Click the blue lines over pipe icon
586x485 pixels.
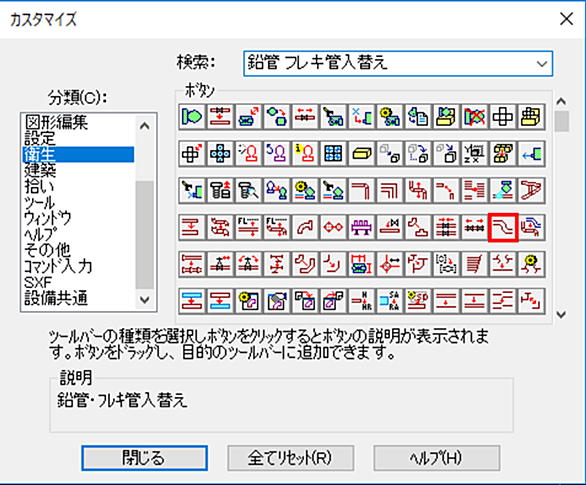[x=531, y=228]
